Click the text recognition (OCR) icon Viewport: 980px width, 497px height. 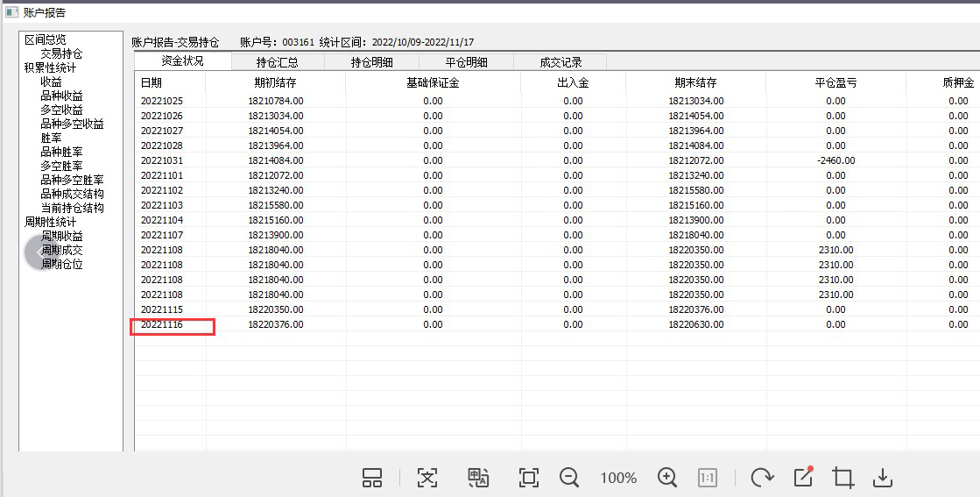[x=427, y=478]
